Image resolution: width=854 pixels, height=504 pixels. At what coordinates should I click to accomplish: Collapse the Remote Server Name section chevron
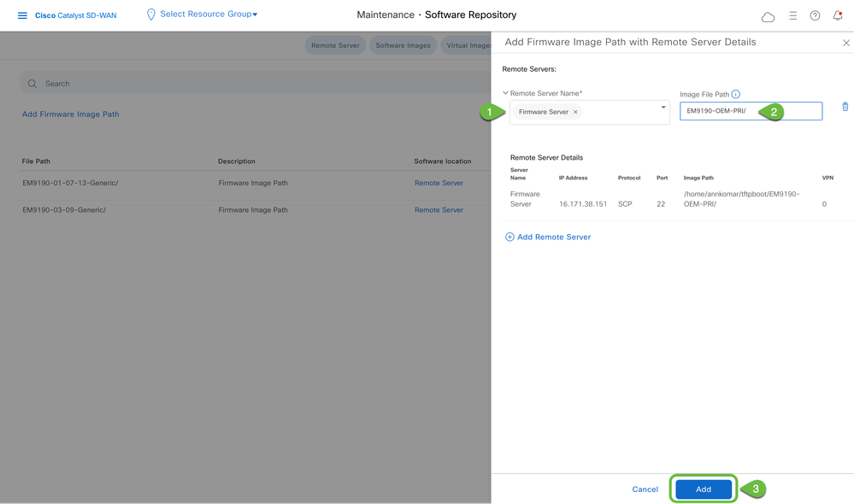coord(505,93)
